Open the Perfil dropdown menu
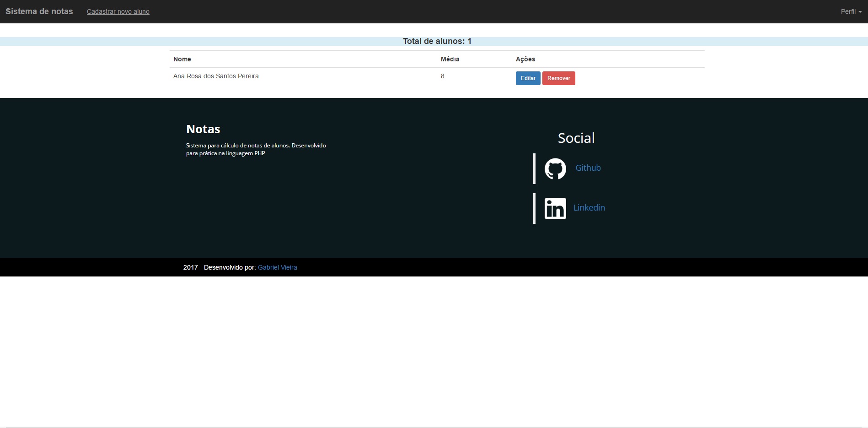Viewport: 868px width, 428px height. (851, 11)
